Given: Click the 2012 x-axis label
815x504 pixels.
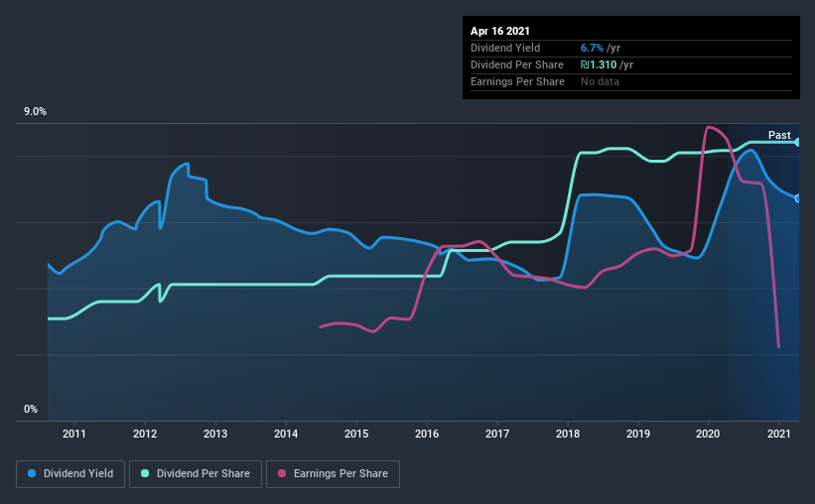Looking at the screenshot, I should (x=145, y=434).
